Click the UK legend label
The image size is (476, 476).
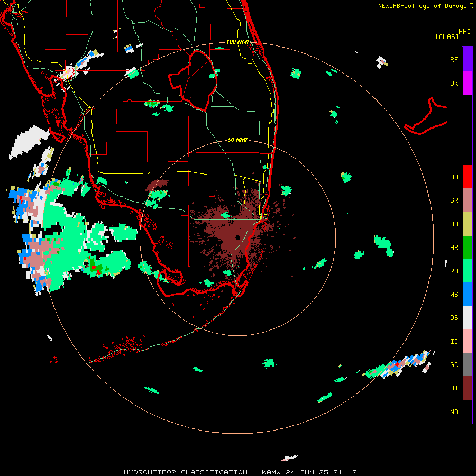coord(454,83)
